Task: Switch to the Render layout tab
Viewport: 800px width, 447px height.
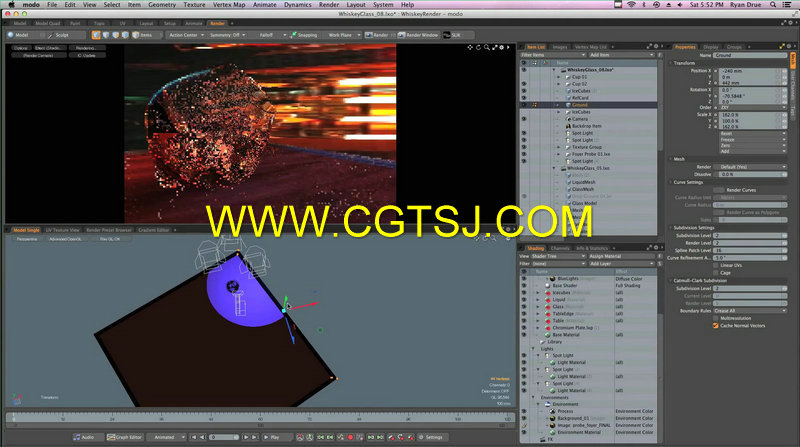Action: pos(217,23)
